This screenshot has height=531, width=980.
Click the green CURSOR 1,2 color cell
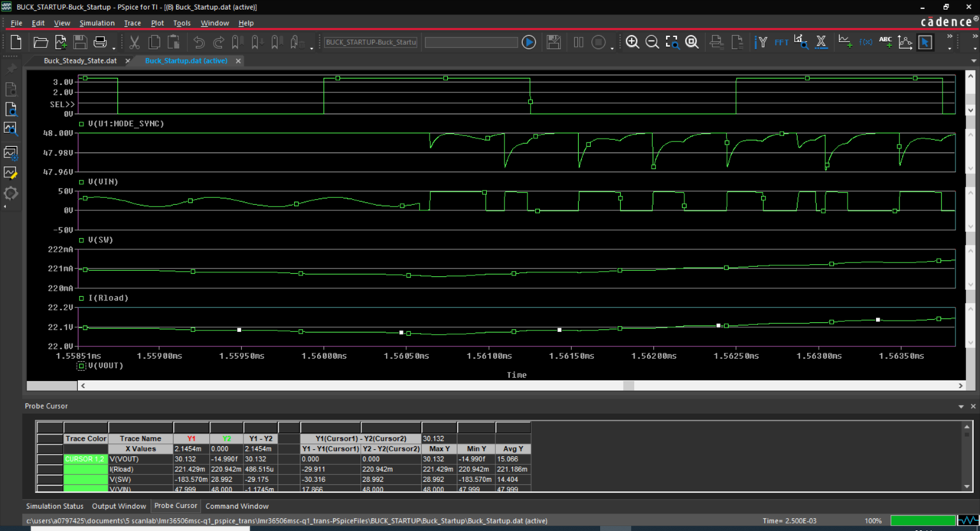point(85,459)
